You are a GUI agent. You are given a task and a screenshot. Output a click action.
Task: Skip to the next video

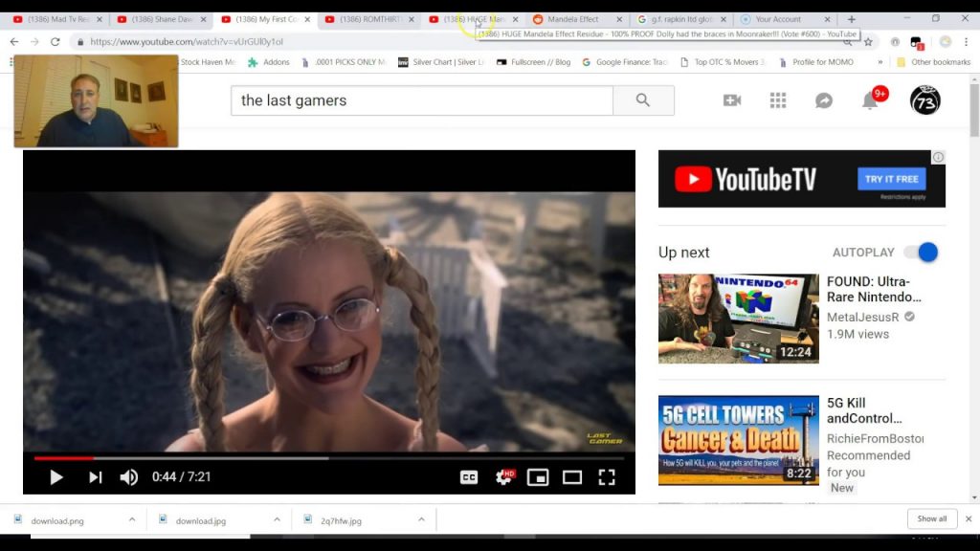(95, 477)
